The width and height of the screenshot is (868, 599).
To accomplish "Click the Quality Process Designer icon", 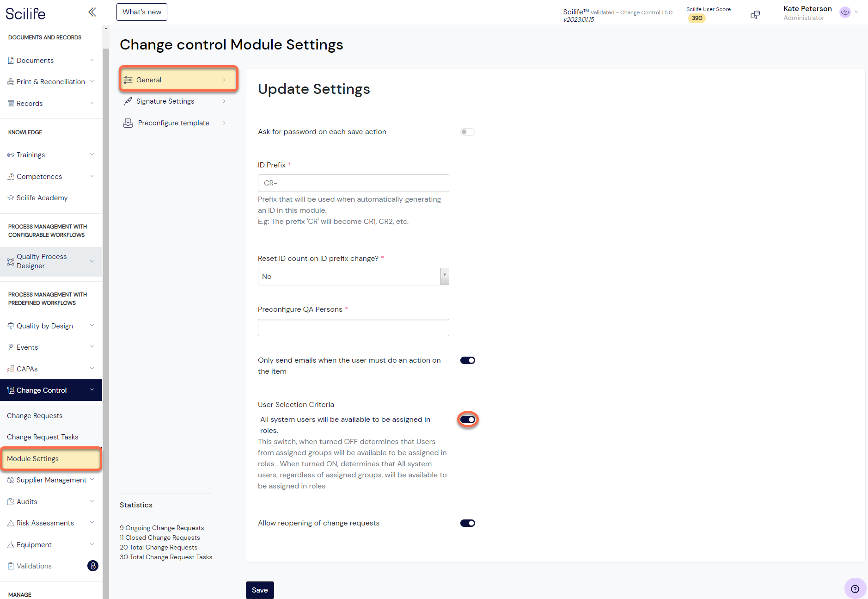I will (x=11, y=262).
